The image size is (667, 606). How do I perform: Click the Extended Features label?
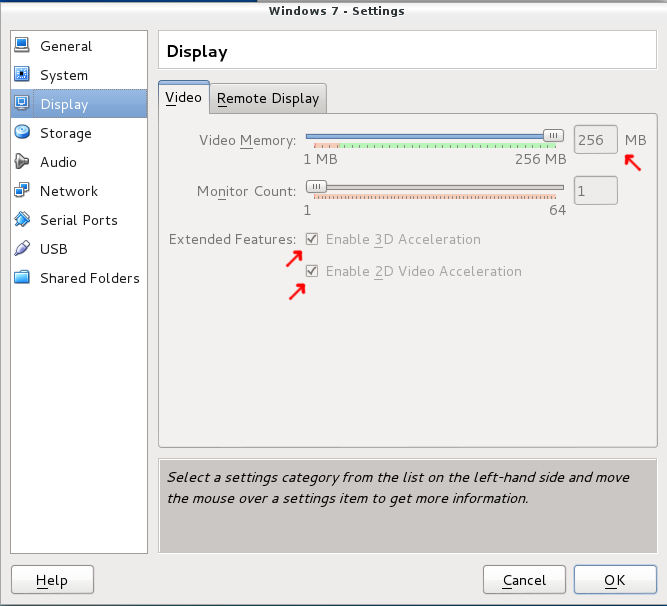(232, 239)
